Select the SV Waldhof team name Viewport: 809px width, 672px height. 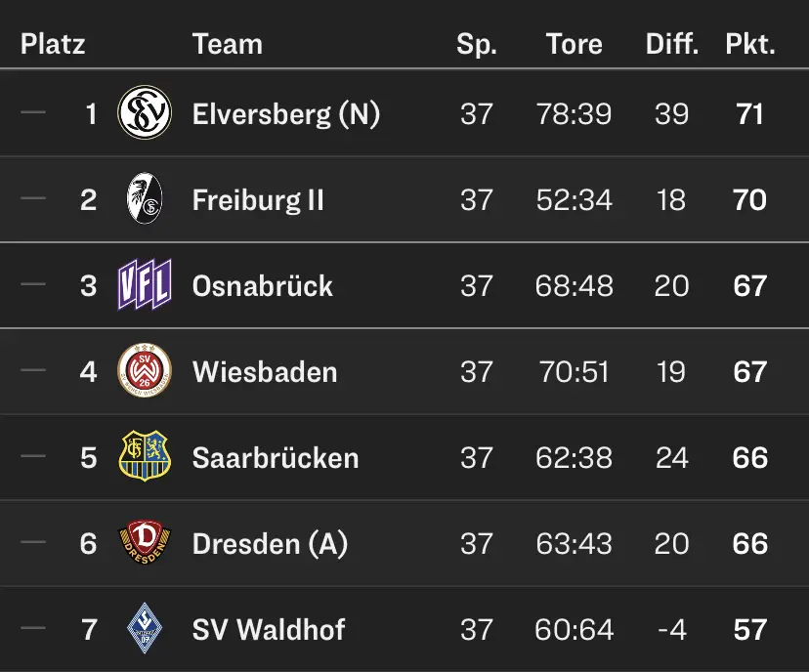[268, 630]
